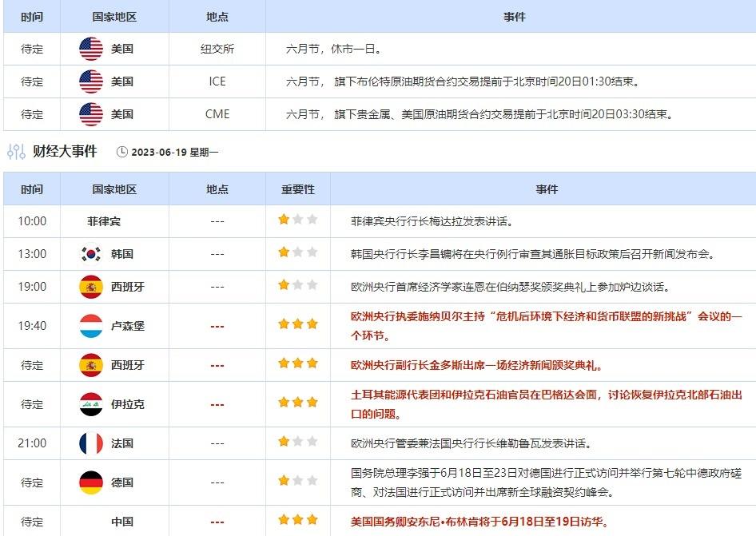Screen dimensions: 756x536
Task: Click the Luxembourg flag icon
Action: 90,324
